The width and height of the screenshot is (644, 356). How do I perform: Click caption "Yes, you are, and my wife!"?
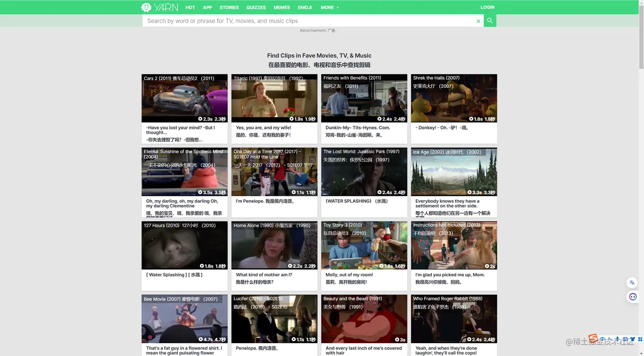pos(263,128)
